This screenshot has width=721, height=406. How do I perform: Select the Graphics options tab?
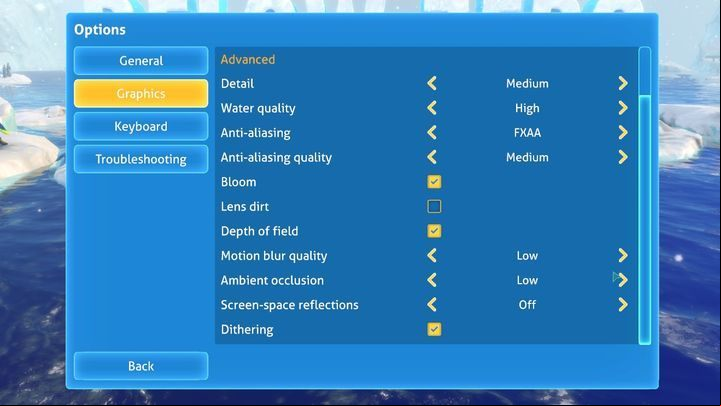pos(141,93)
